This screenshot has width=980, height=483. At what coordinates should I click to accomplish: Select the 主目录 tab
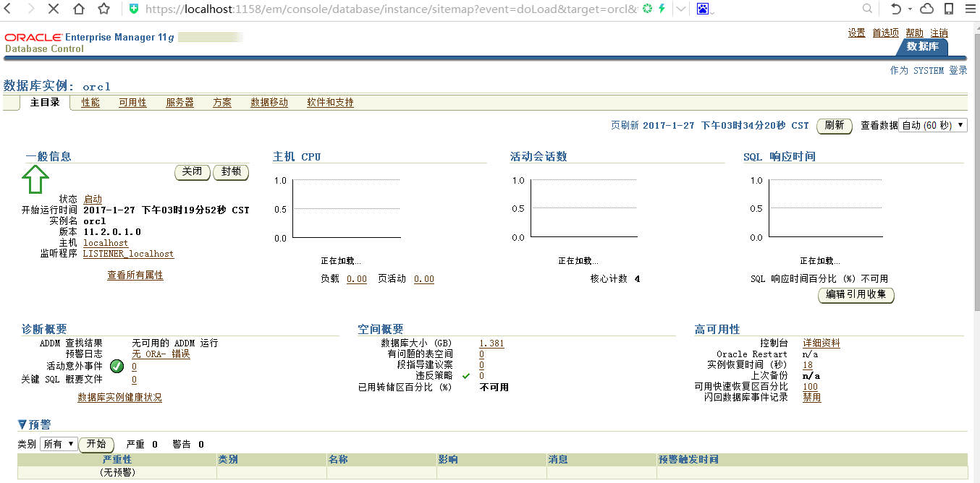(x=45, y=103)
